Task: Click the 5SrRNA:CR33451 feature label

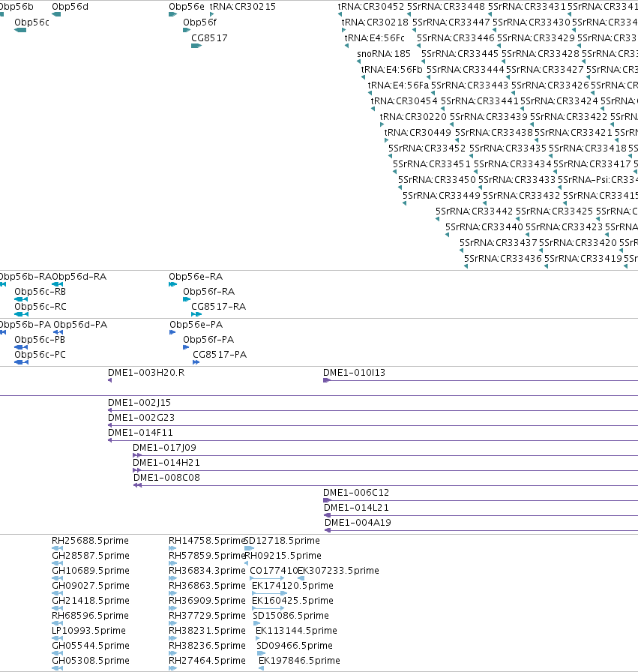Action: 432,164
